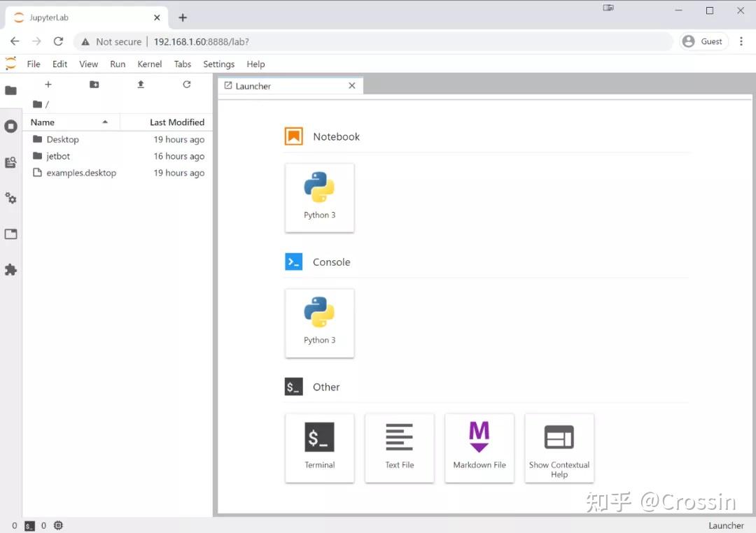Go back in the browser
This screenshot has width=756, height=533.
click(x=15, y=41)
